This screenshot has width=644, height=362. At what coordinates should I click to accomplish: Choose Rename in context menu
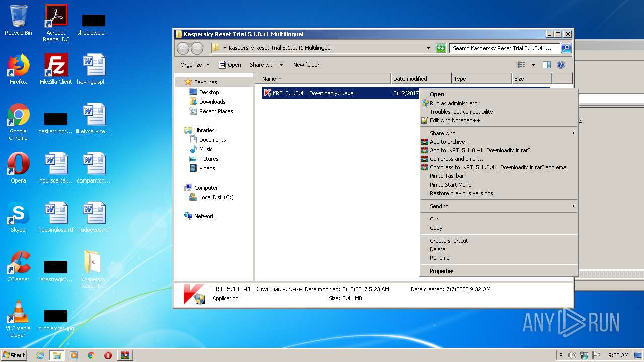[498, 258]
